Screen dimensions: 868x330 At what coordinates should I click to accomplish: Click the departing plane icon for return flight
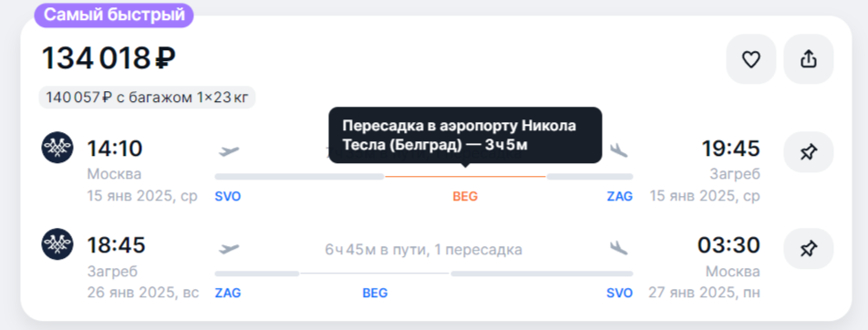pyautogui.click(x=229, y=249)
